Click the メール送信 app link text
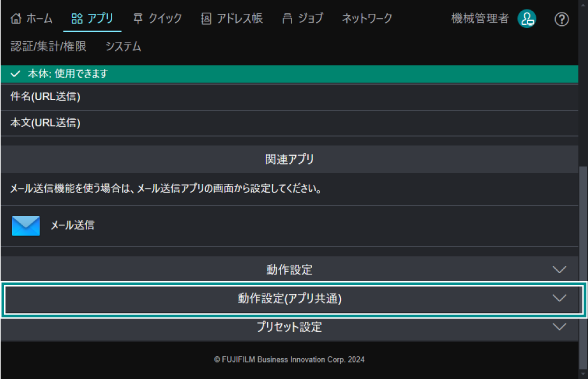Image resolution: width=588 pixels, height=379 pixels. [x=73, y=225]
